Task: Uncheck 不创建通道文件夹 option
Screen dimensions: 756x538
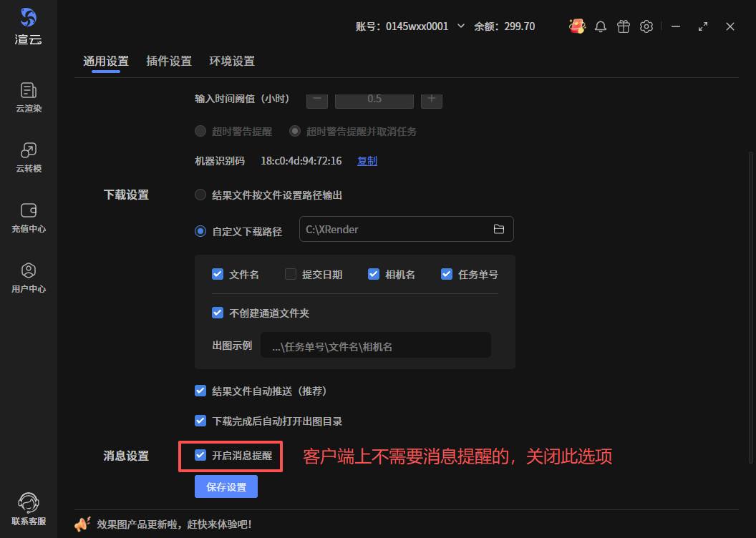Action: pyautogui.click(x=218, y=313)
